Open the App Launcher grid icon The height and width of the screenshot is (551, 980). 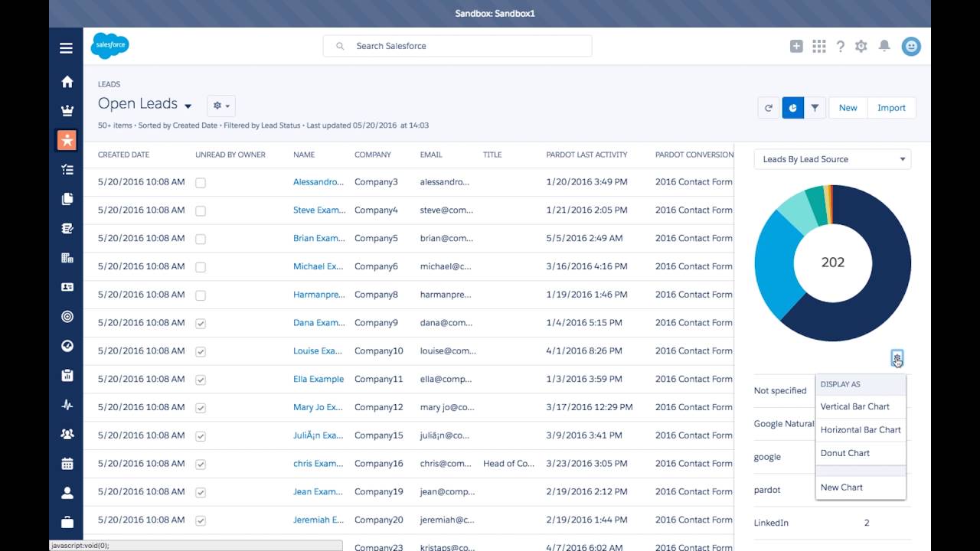[x=819, y=46]
